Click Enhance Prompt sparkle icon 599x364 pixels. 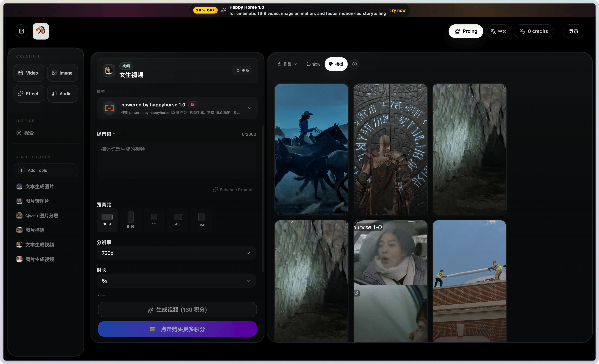click(215, 190)
